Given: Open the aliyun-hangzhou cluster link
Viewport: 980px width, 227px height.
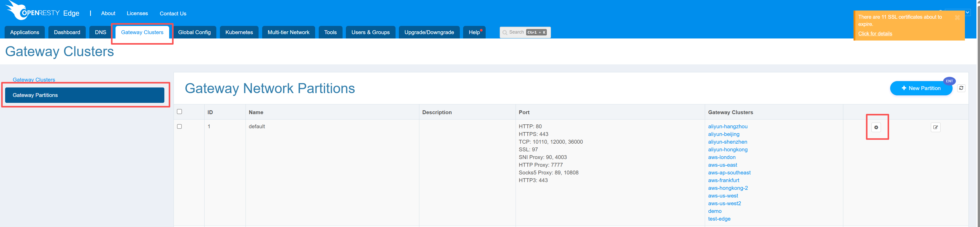Looking at the screenshot, I should pyautogui.click(x=727, y=126).
